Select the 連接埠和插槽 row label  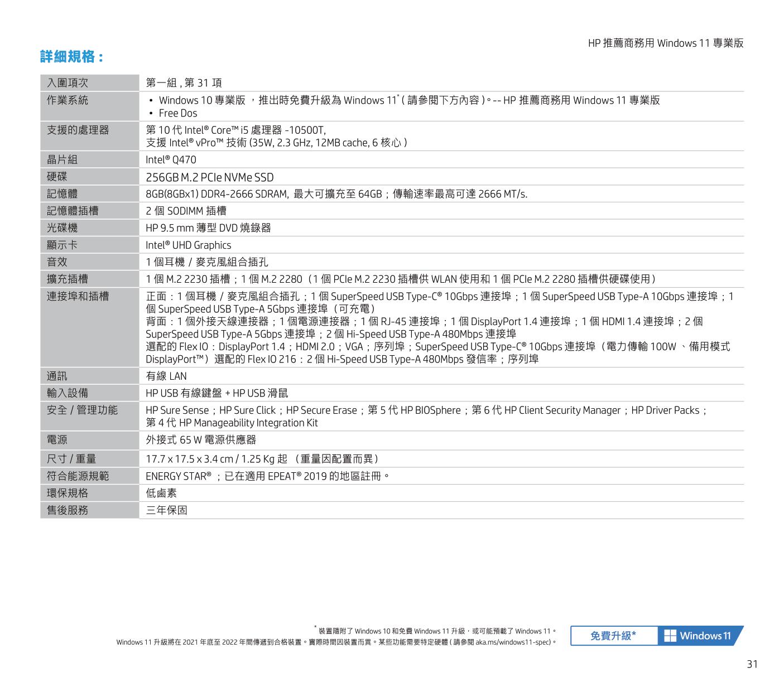78,296
